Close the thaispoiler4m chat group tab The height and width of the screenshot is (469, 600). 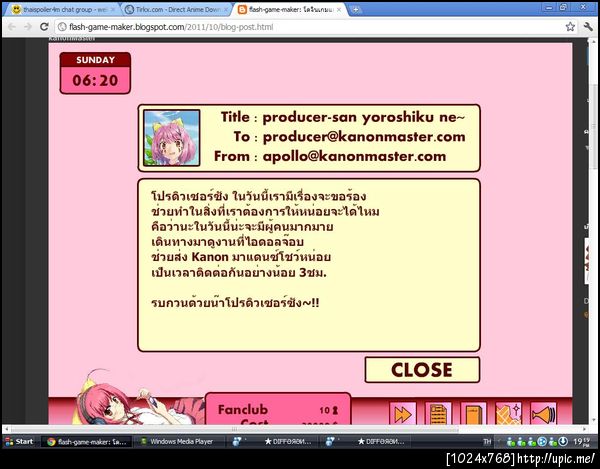[x=113, y=10]
